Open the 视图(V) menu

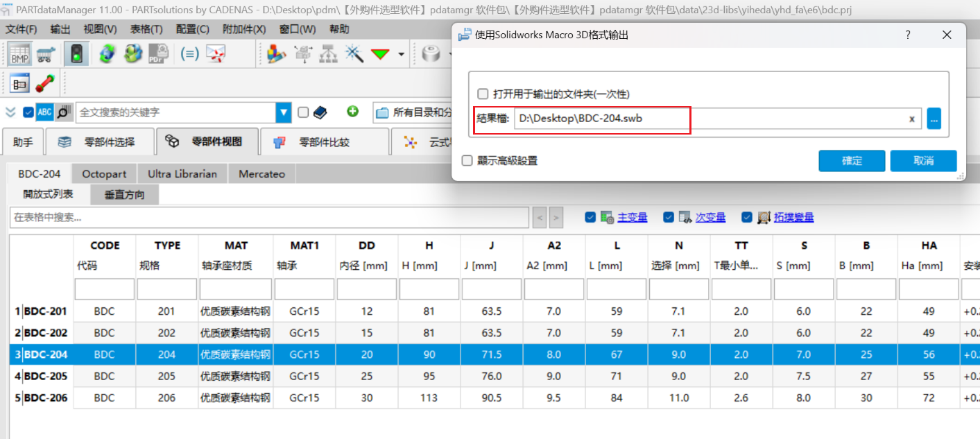100,29
